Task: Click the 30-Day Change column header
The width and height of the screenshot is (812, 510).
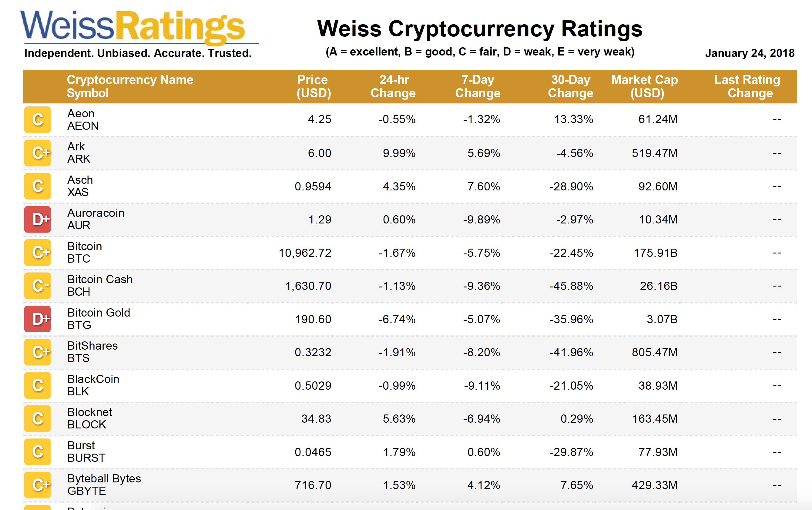Action: pyautogui.click(x=570, y=86)
